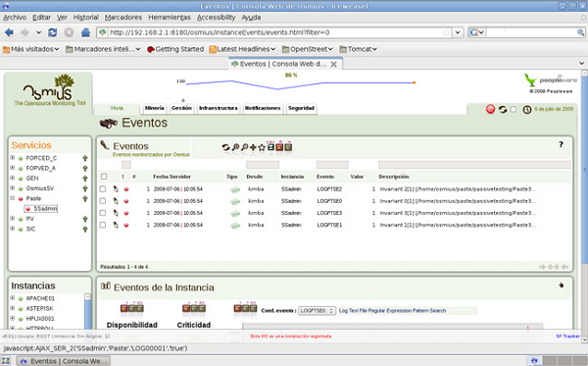The width and height of the screenshot is (588, 366).
Task: Click the tree icon next to SIC service
Action: [x=85, y=230]
